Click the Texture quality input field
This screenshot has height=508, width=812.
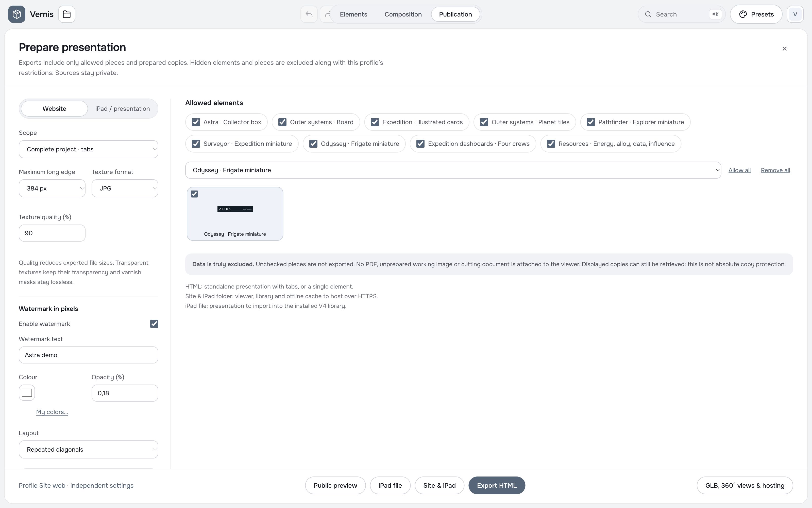pos(52,233)
